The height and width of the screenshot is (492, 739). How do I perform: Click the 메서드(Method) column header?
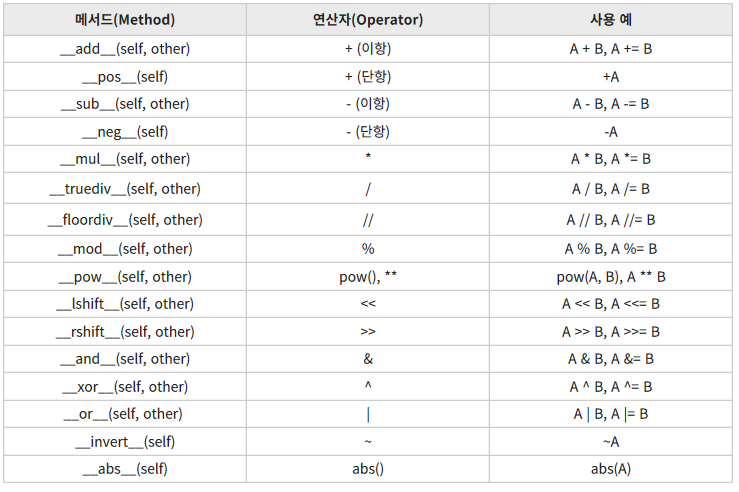click(x=125, y=20)
